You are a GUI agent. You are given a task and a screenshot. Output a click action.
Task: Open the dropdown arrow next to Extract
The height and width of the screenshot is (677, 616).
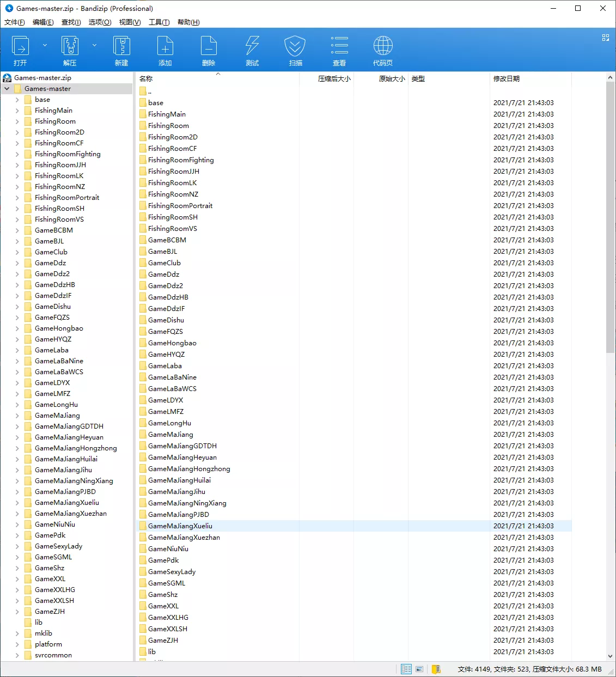tap(94, 45)
